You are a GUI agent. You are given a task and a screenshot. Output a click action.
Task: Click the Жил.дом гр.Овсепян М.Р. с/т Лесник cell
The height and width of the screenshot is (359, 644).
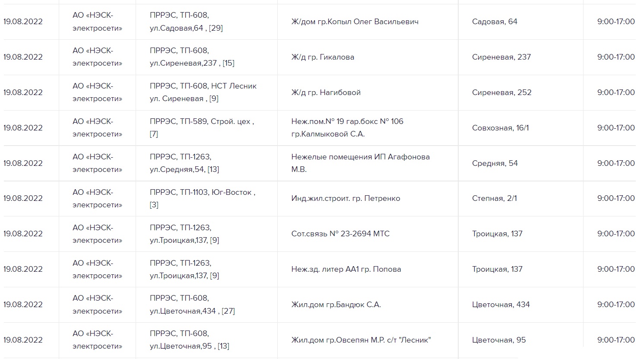coord(361,340)
